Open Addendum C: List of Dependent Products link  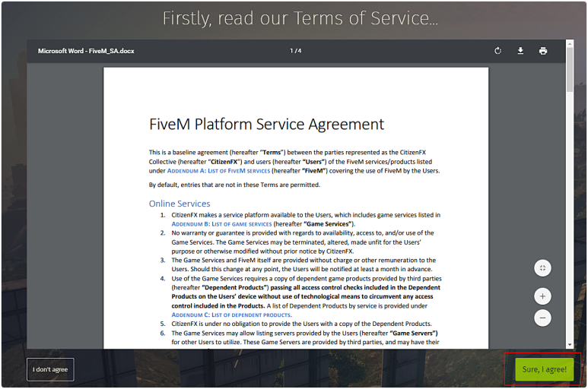[x=231, y=315]
